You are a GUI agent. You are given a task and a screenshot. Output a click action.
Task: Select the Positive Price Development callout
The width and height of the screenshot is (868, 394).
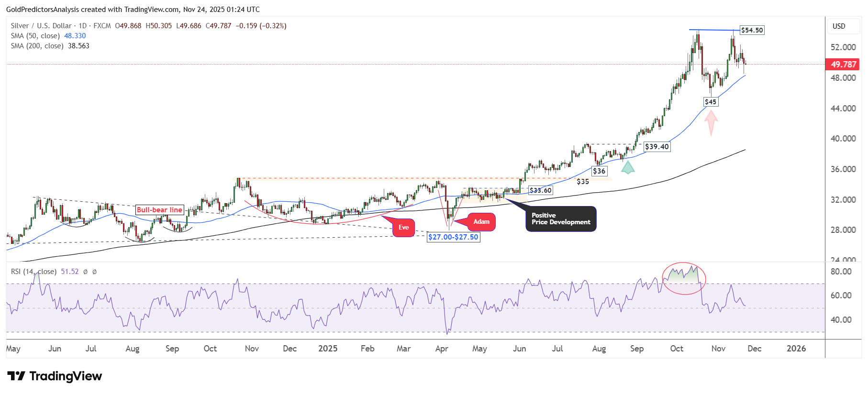(x=561, y=219)
